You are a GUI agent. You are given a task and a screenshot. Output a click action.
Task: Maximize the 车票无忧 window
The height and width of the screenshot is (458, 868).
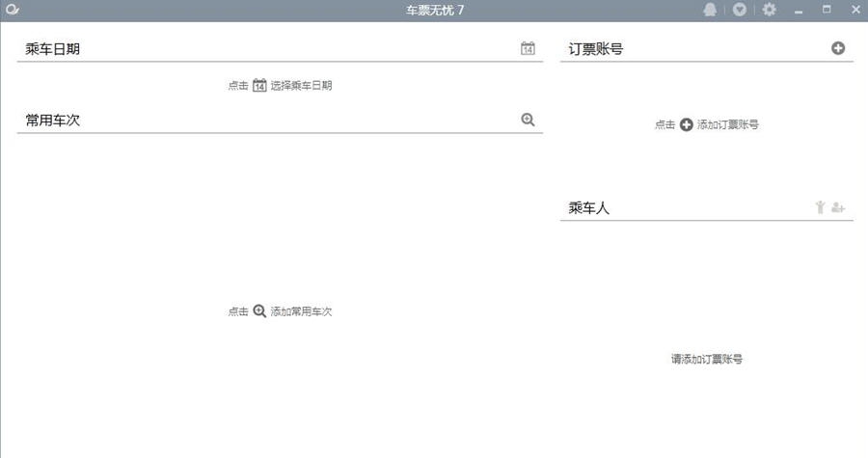[827, 10]
